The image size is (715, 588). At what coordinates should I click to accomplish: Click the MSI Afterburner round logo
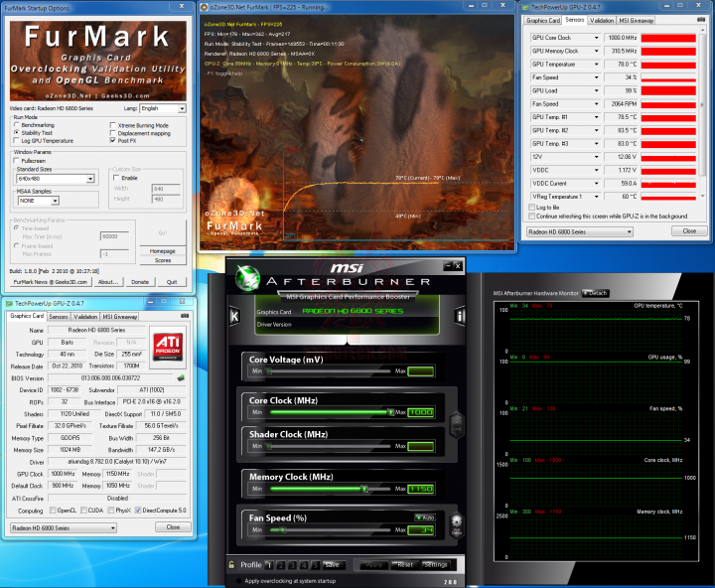(x=247, y=278)
